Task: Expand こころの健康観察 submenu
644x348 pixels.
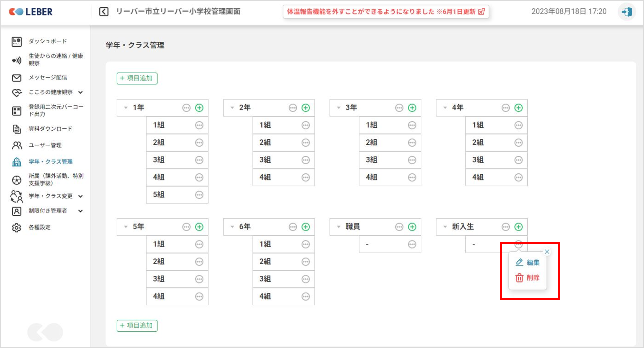Action: pyautogui.click(x=81, y=92)
